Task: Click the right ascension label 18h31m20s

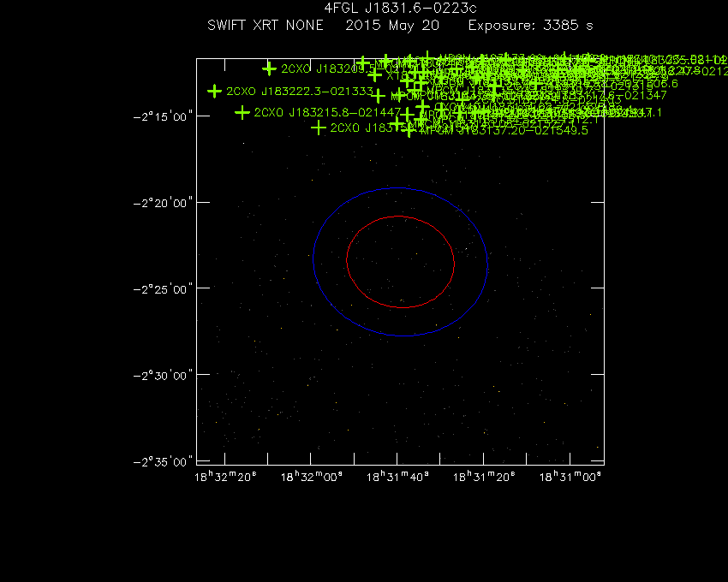Action: [484, 477]
